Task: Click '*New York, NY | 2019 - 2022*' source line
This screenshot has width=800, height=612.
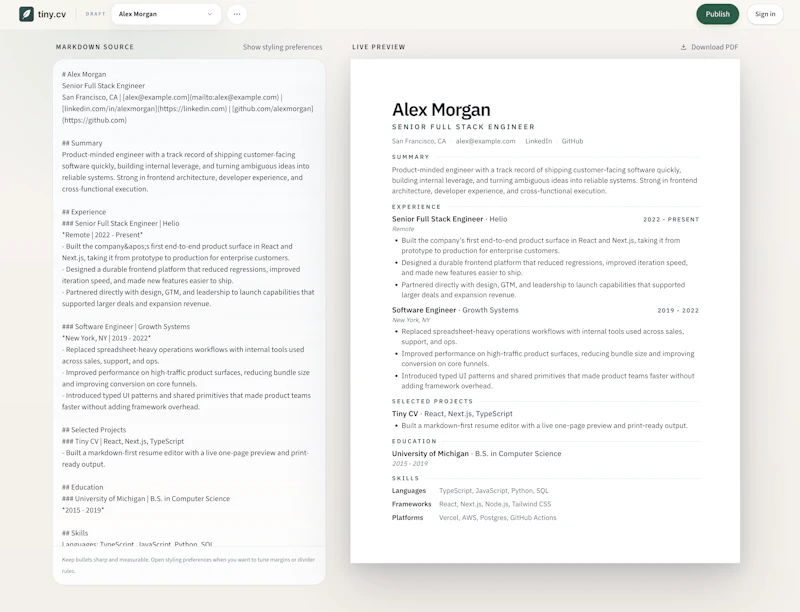Action: point(106,338)
